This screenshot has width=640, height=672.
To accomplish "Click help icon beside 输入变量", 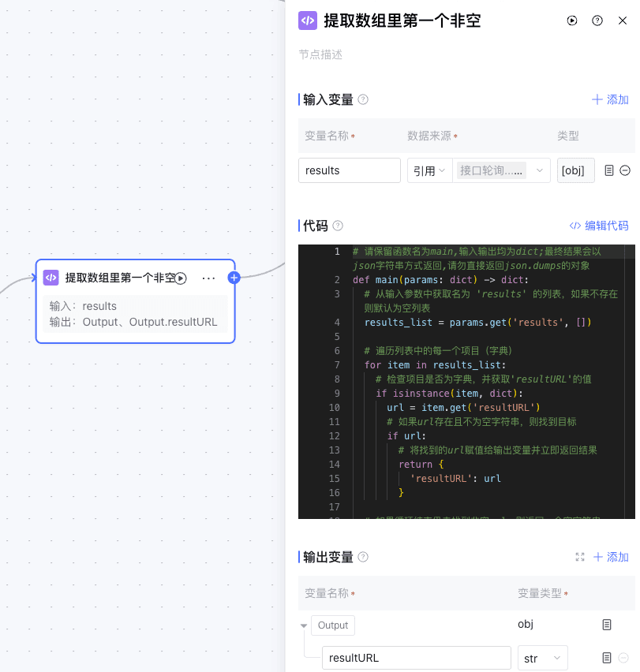I will pyautogui.click(x=363, y=99).
